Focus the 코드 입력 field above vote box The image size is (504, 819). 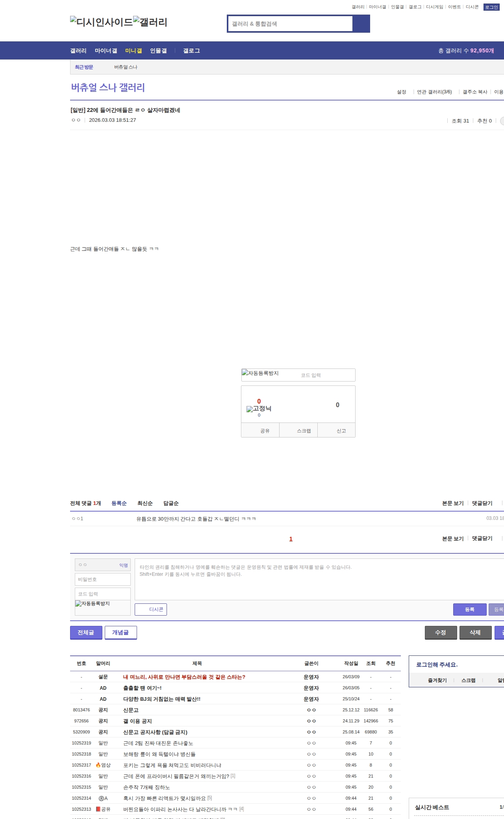(327, 375)
